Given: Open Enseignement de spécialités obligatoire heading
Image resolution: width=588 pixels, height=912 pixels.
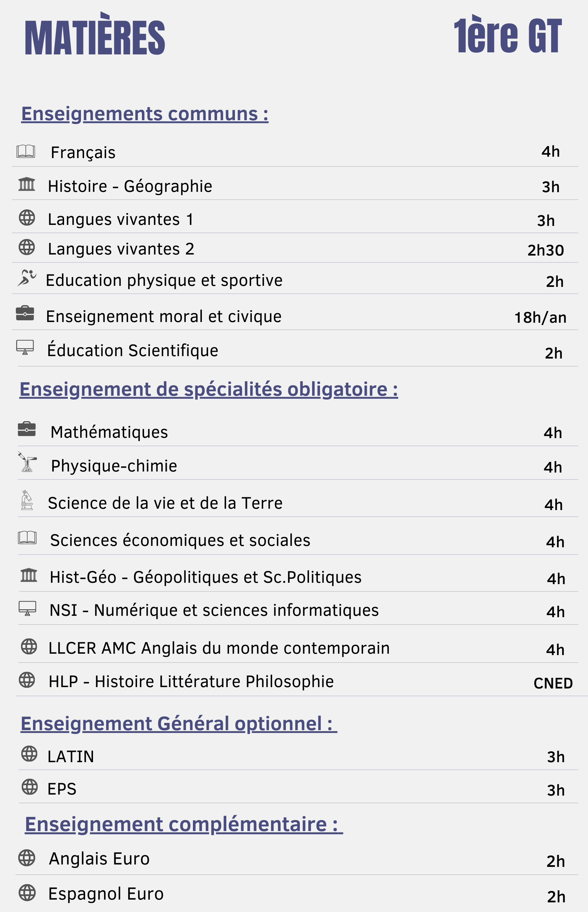Looking at the screenshot, I should pyautogui.click(x=208, y=390).
